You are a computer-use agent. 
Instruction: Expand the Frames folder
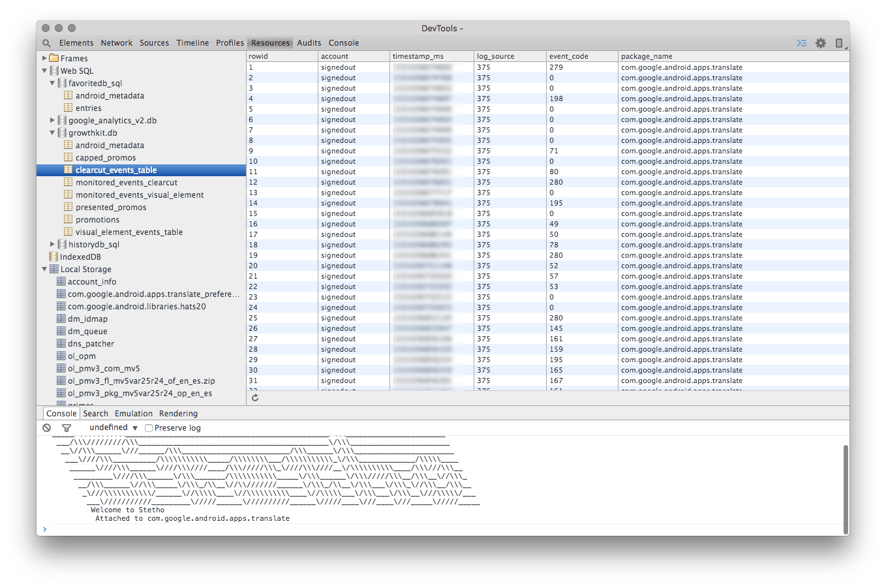[x=44, y=58]
